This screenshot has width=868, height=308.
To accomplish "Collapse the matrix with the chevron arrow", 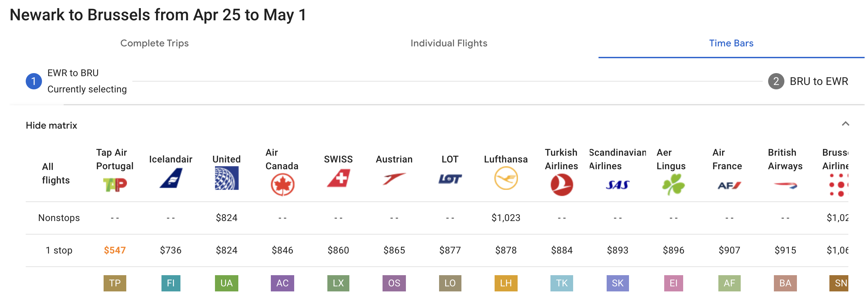I will tap(845, 124).
